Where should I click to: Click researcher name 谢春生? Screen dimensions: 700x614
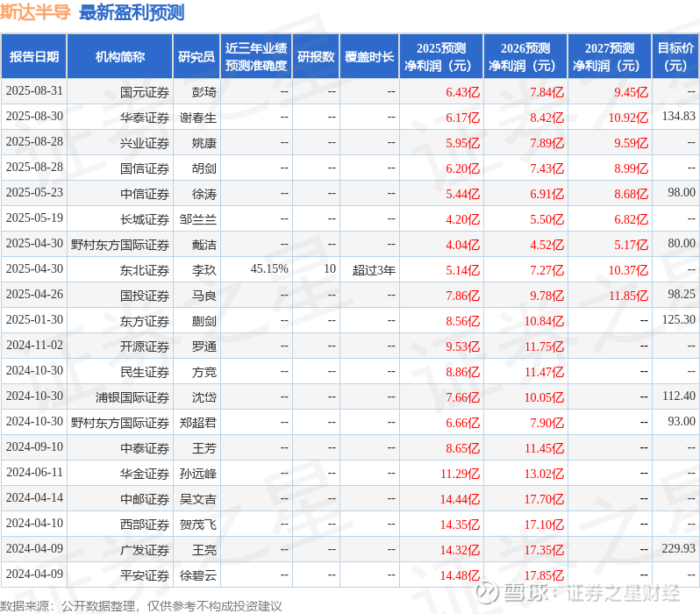tap(198, 118)
